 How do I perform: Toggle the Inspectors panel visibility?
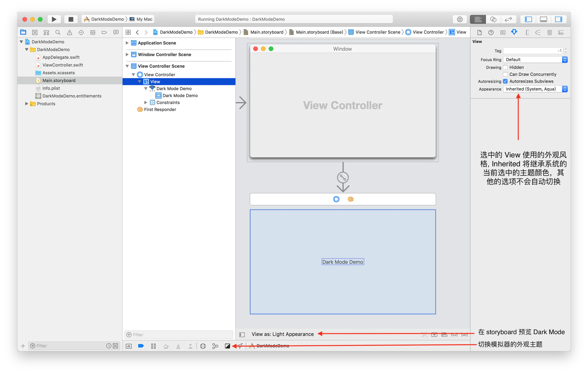[x=559, y=19]
